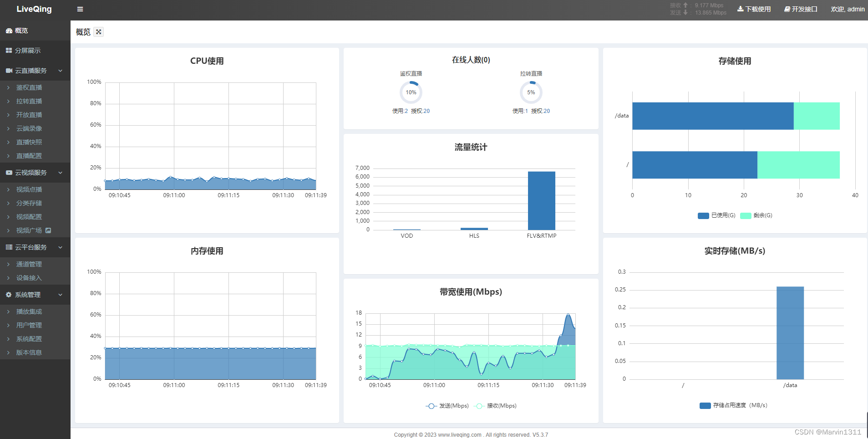The width and height of the screenshot is (868, 439).
Task: Click the 欢迎, admin user link
Action: click(x=848, y=9)
